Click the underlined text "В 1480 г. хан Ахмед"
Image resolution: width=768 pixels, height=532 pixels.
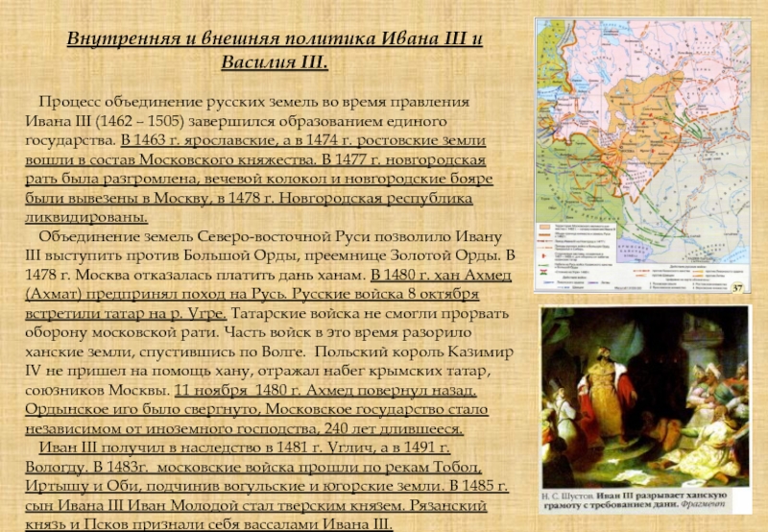tap(441, 276)
